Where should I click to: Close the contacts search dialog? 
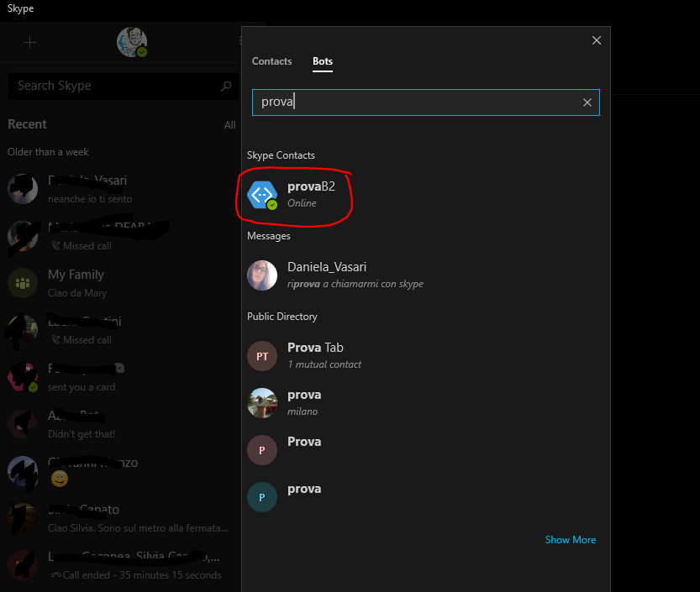(x=597, y=40)
